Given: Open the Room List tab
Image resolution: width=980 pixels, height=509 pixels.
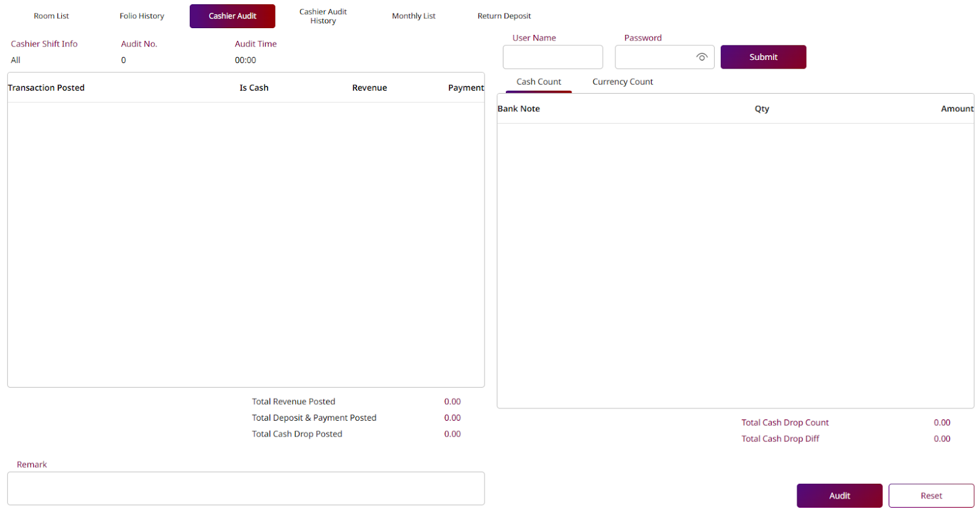Looking at the screenshot, I should click(51, 16).
